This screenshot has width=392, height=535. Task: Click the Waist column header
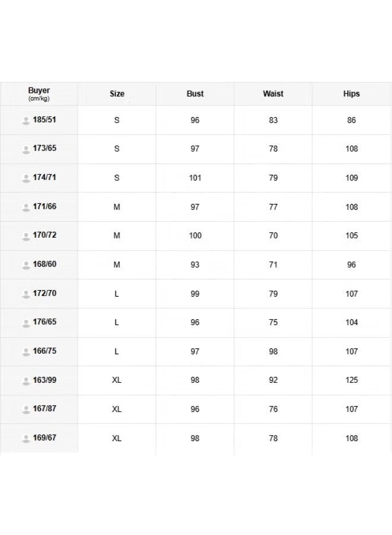pos(273,93)
